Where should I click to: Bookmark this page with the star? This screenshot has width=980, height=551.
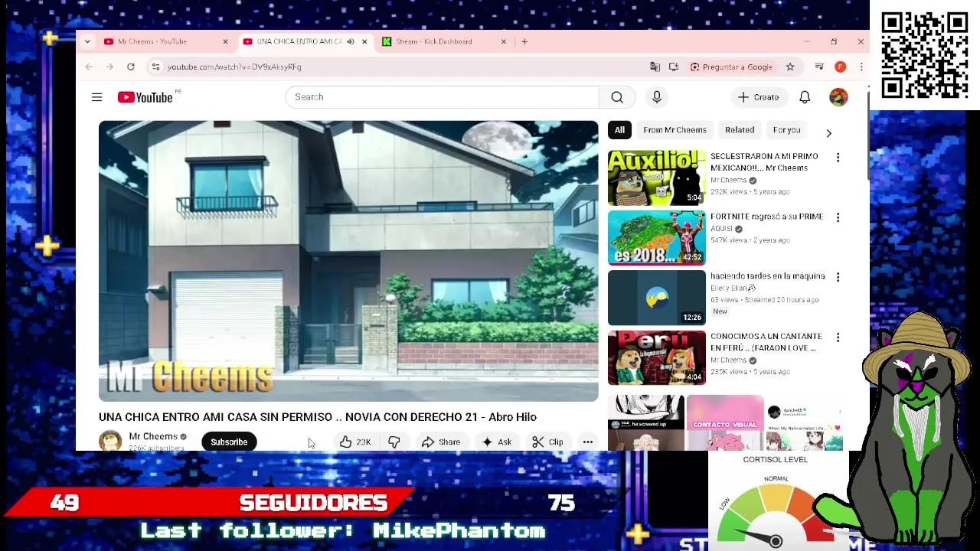[x=790, y=67]
